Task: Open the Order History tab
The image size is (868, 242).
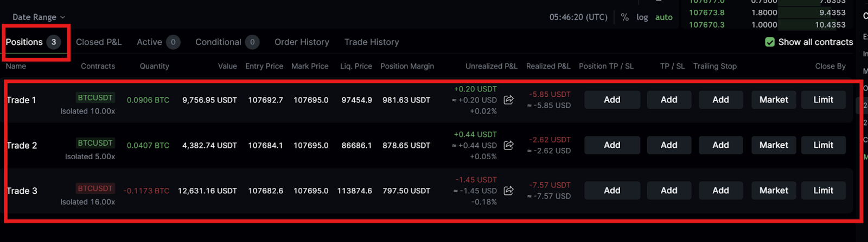Action: click(302, 42)
